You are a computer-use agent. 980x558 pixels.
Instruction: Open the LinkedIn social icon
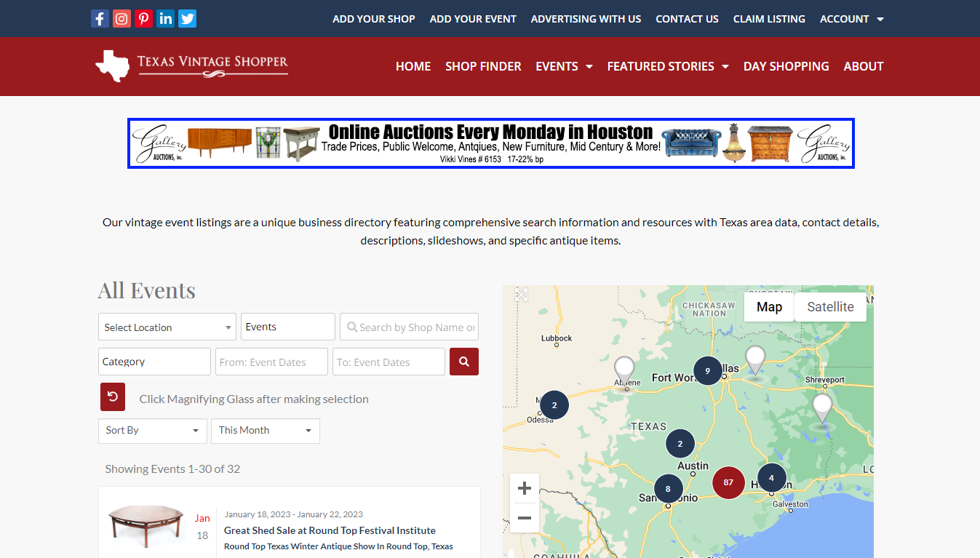point(165,19)
